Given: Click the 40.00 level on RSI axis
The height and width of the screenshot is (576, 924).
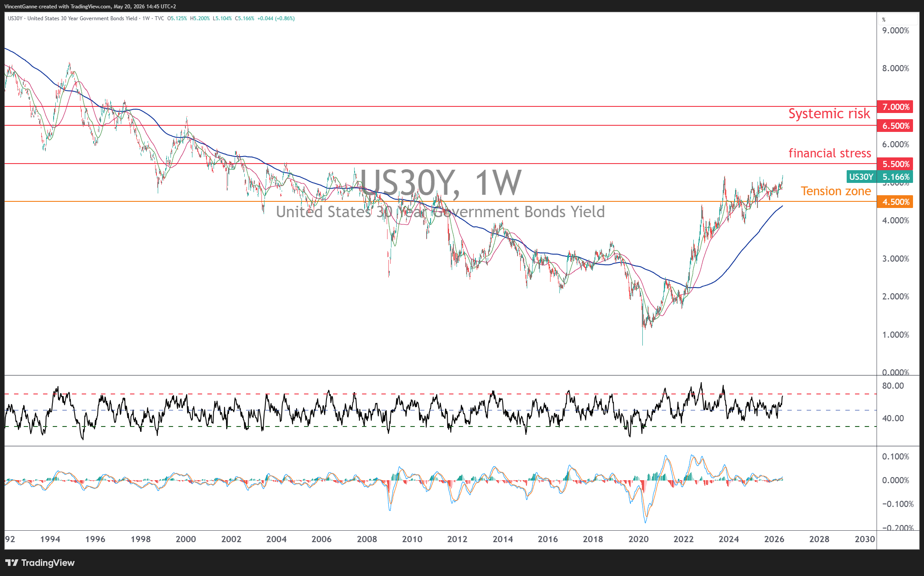Looking at the screenshot, I should pyautogui.click(x=893, y=418).
